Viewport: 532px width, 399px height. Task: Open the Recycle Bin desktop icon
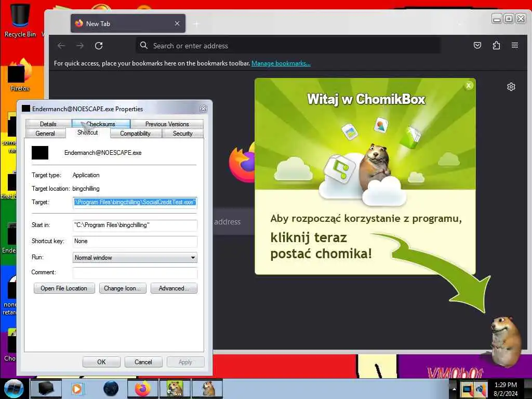point(20,20)
